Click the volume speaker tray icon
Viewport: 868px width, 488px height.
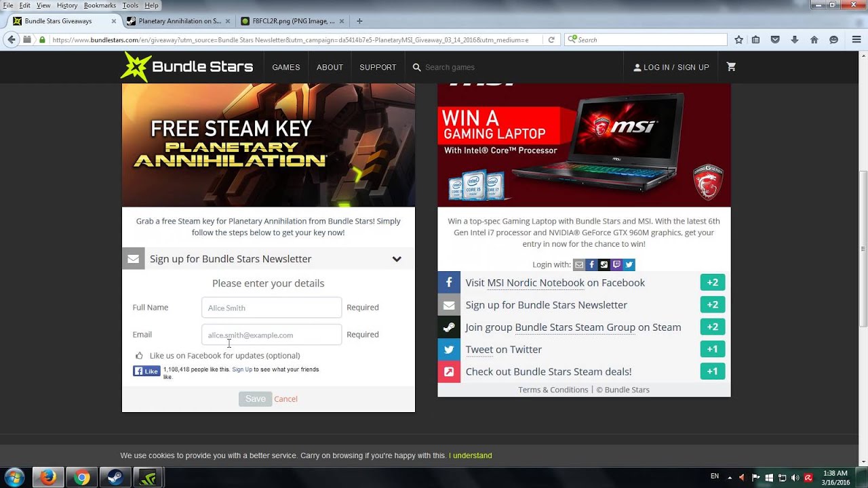pos(795,478)
